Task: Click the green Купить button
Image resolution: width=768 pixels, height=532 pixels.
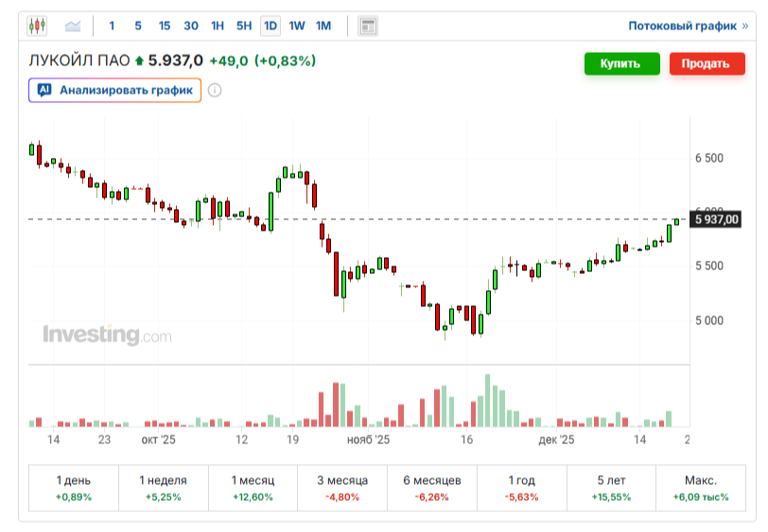Action: pos(621,63)
